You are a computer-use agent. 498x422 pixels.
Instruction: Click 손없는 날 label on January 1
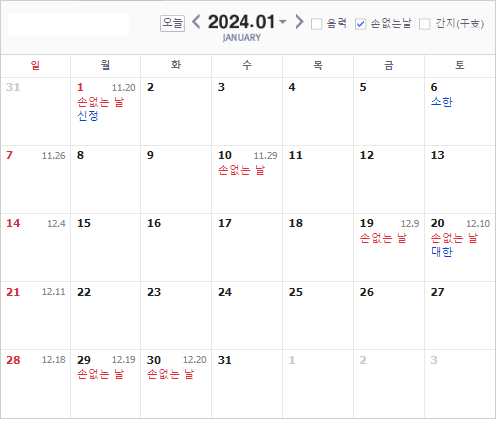[x=100, y=102]
